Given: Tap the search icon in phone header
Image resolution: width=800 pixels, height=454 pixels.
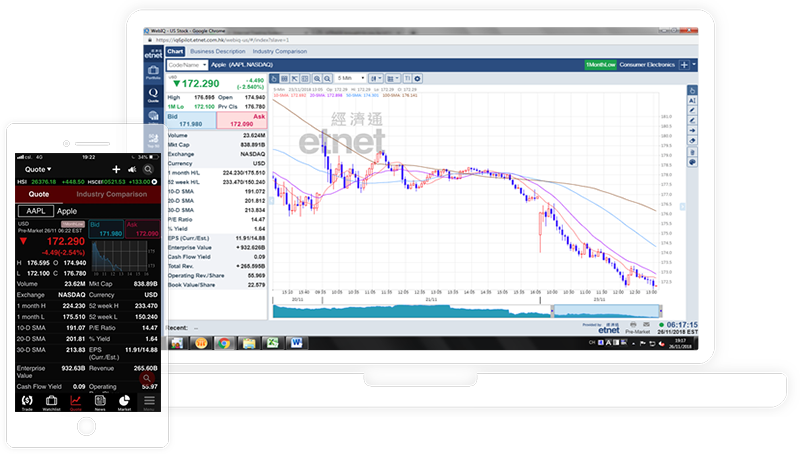Looking at the screenshot, I should point(148,169).
